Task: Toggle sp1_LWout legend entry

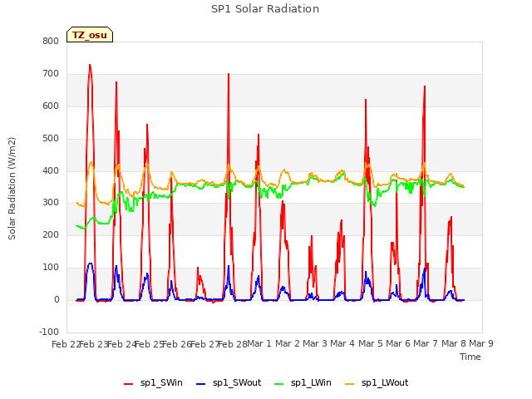Action: (377, 383)
